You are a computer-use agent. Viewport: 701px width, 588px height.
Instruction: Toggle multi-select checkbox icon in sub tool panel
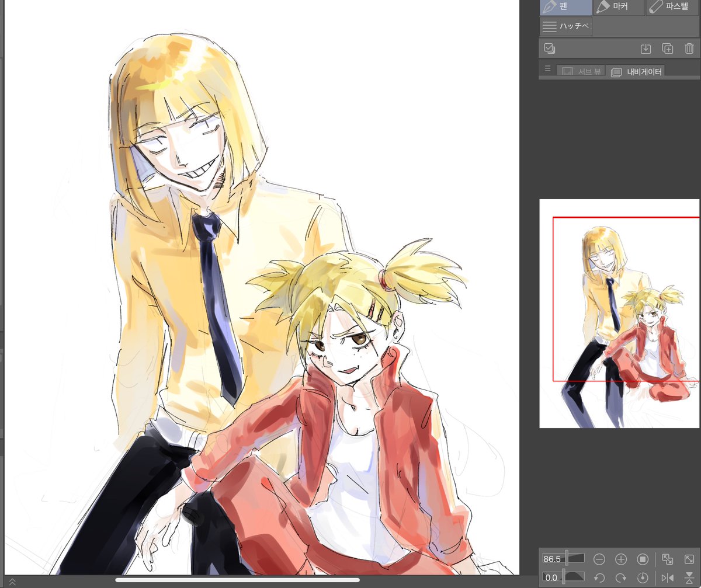549,48
